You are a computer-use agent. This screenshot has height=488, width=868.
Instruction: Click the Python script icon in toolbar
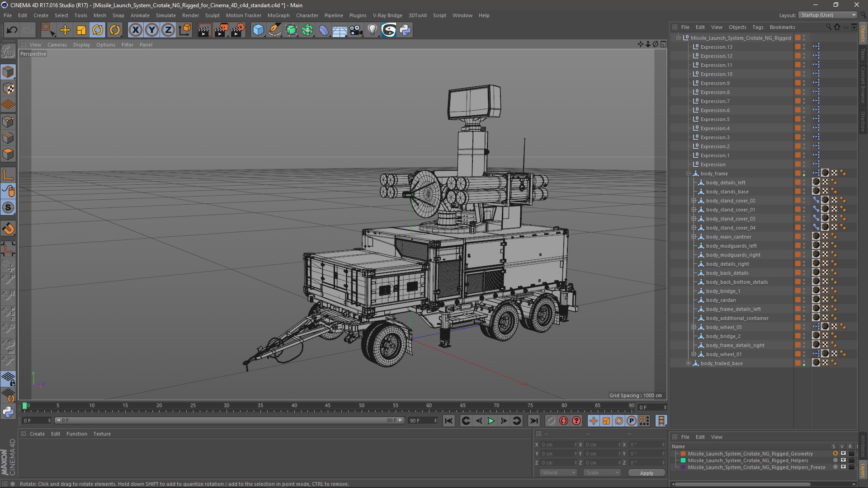tap(405, 30)
